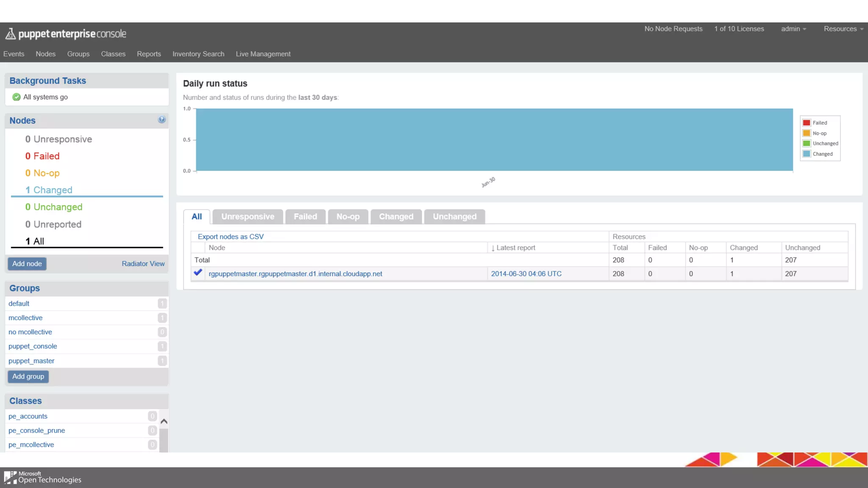Click the Puppet Enterprise console logo

point(66,34)
